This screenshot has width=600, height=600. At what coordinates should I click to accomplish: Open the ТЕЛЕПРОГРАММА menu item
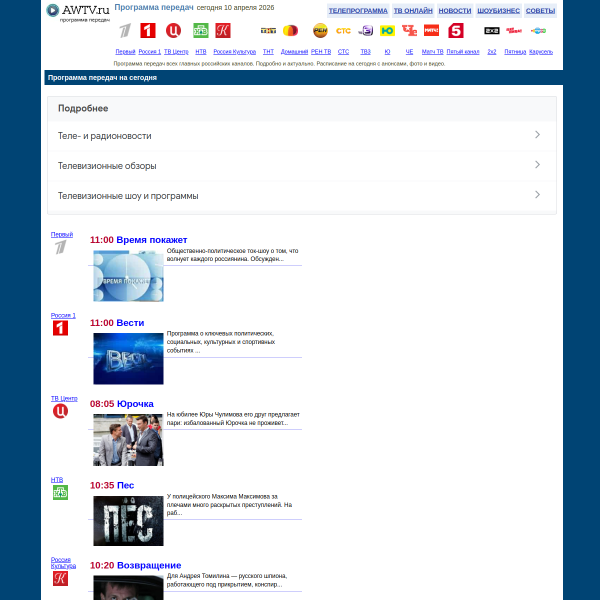[x=358, y=11]
